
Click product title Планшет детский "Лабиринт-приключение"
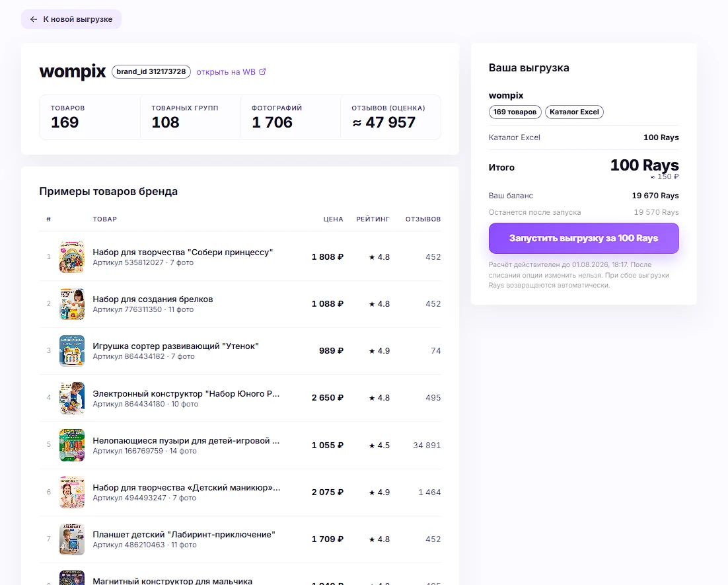(184, 534)
